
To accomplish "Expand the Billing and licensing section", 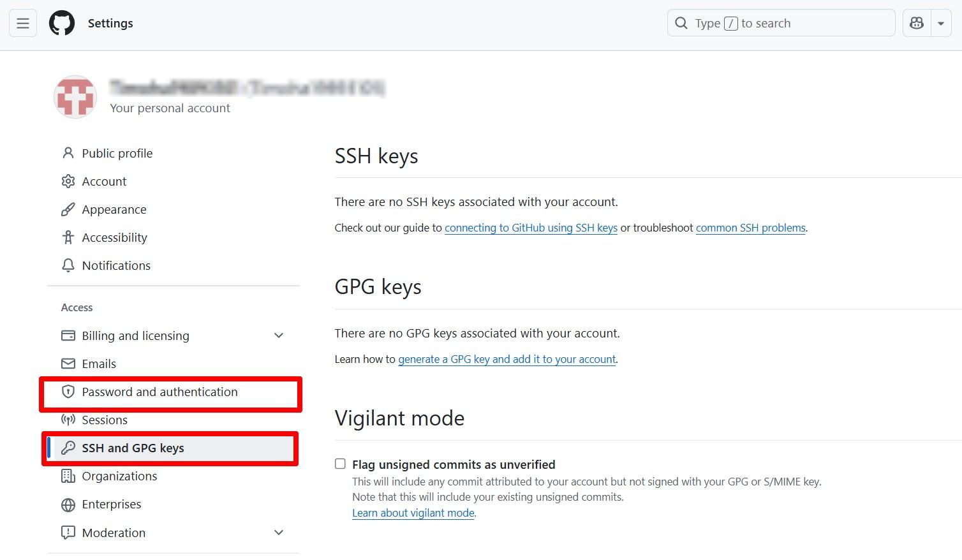I will pyautogui.click(x=278, y=335).
